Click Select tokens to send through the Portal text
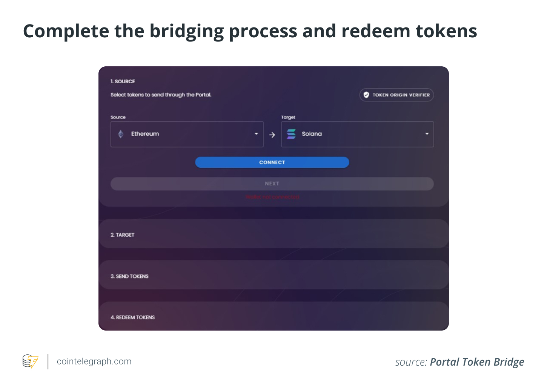Image resolution: width=547 pixels, height=392 pixels. point(161,95)
